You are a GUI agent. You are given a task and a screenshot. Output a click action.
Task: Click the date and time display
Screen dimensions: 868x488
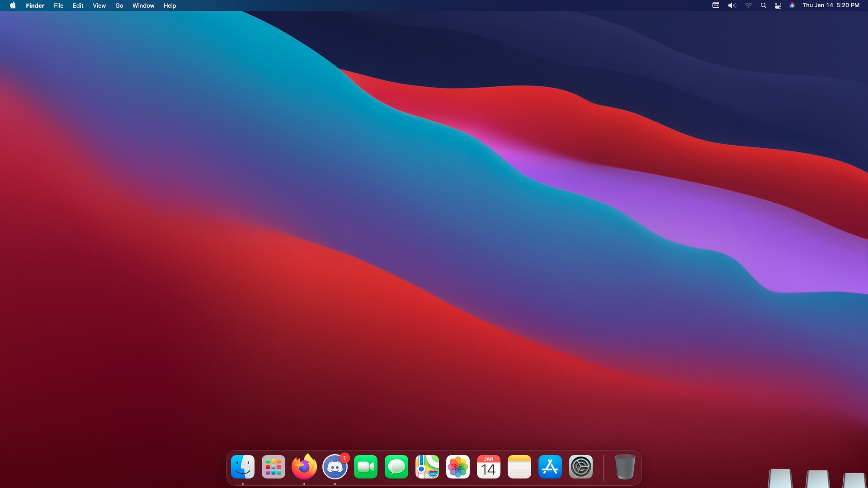click(830, 5)
